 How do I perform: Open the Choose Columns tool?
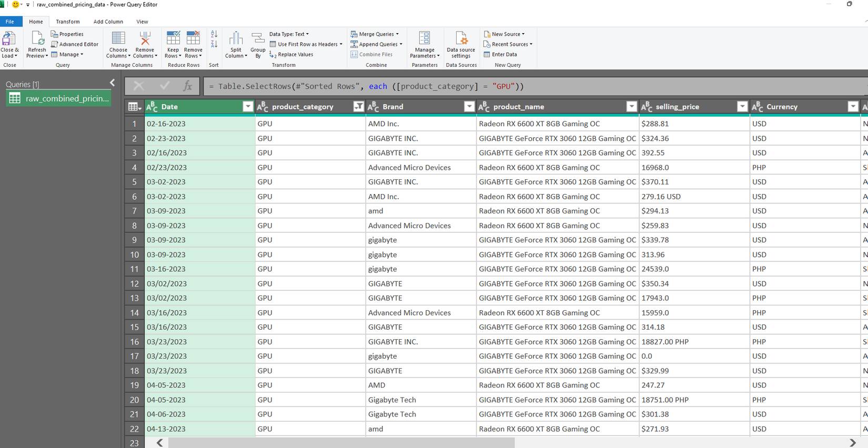(x=118, y=39)
